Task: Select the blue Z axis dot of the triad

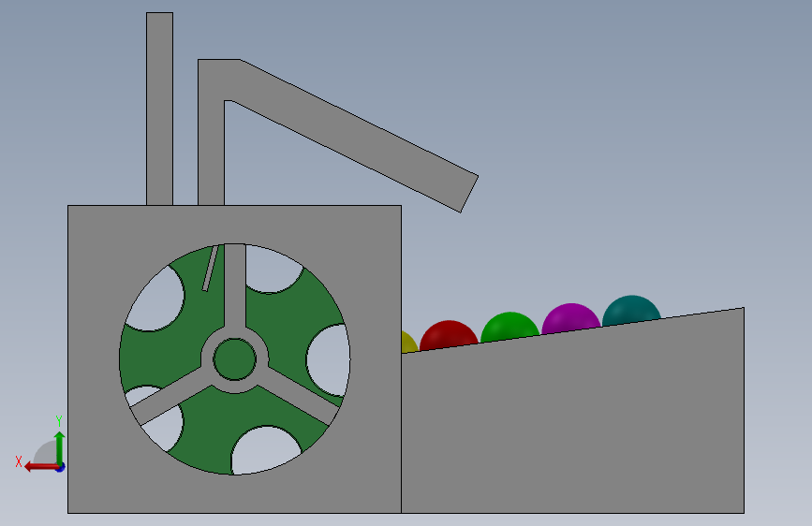Action: click(61, 468)
